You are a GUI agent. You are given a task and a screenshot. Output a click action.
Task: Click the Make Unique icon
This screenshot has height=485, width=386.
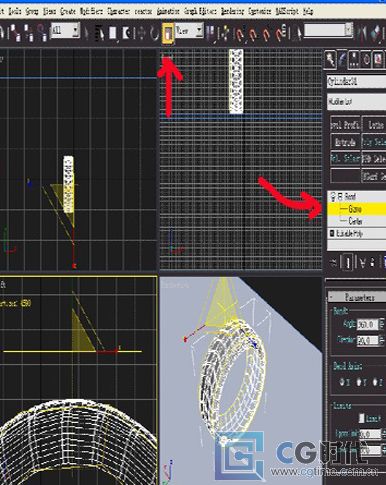coord(362,263)
